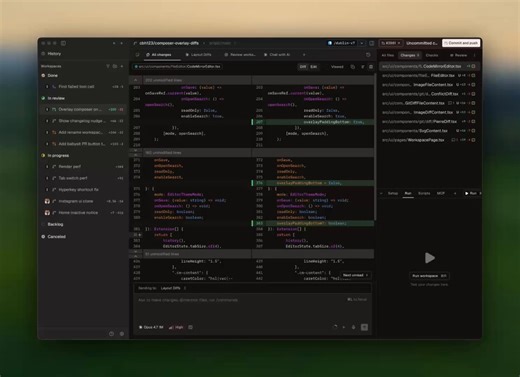The width and height of the screenshot is (520, 377).
Task: Select the ImageDiffContent.tsx changed file
Action: tap(429, 113)
